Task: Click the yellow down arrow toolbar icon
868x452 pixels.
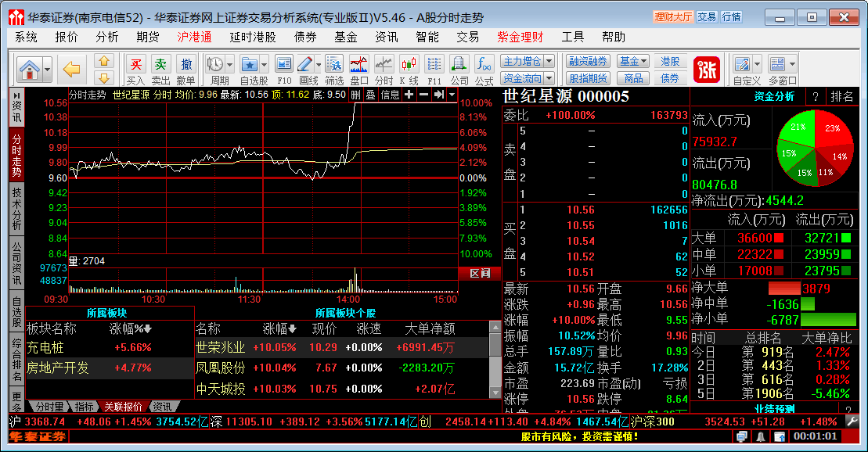Action: (104, 78)
